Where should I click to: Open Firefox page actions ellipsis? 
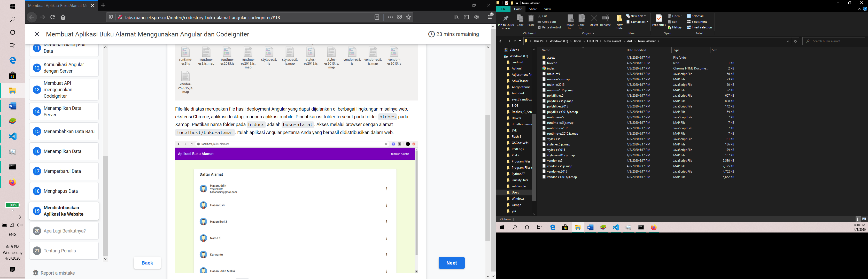point(390,17)
